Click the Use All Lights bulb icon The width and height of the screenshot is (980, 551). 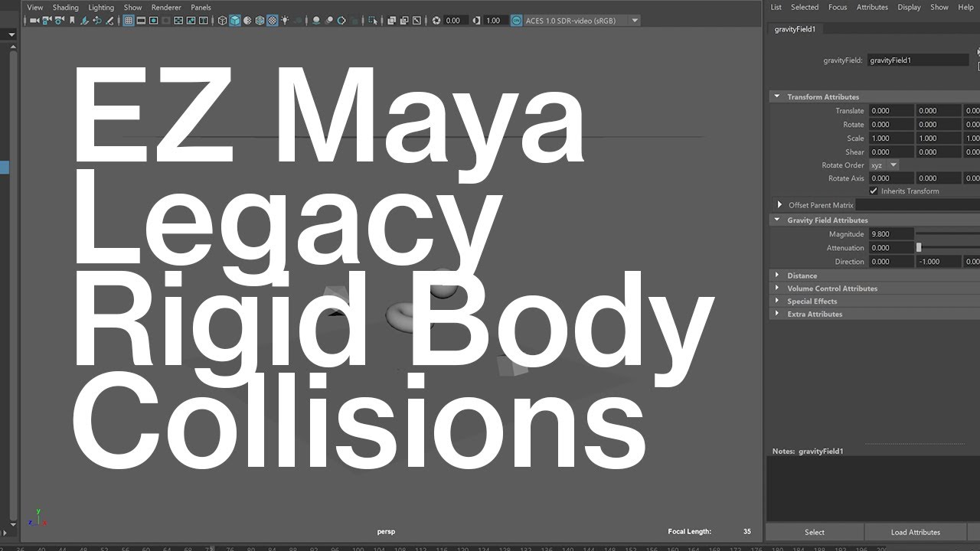point(285,21)
